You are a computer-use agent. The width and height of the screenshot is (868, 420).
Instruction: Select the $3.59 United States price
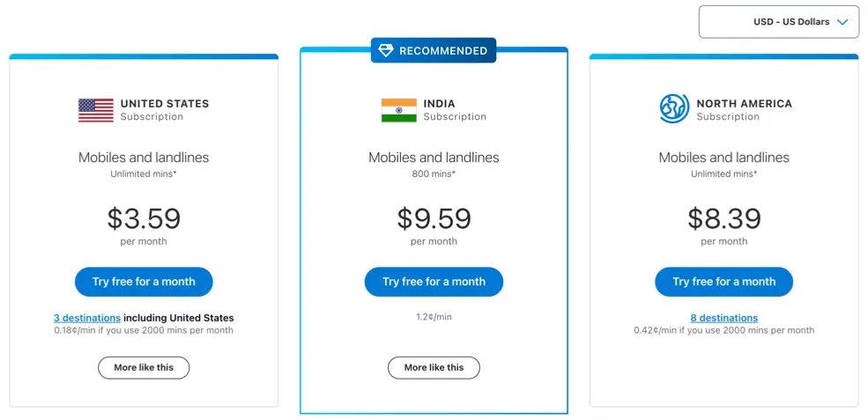point(144,218)
